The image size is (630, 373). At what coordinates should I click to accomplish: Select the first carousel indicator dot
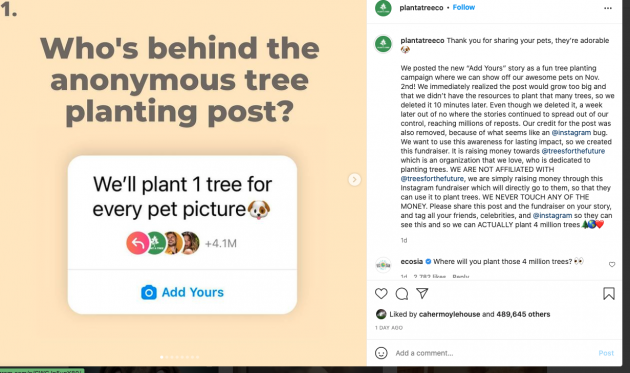click(x=162, y=357)
